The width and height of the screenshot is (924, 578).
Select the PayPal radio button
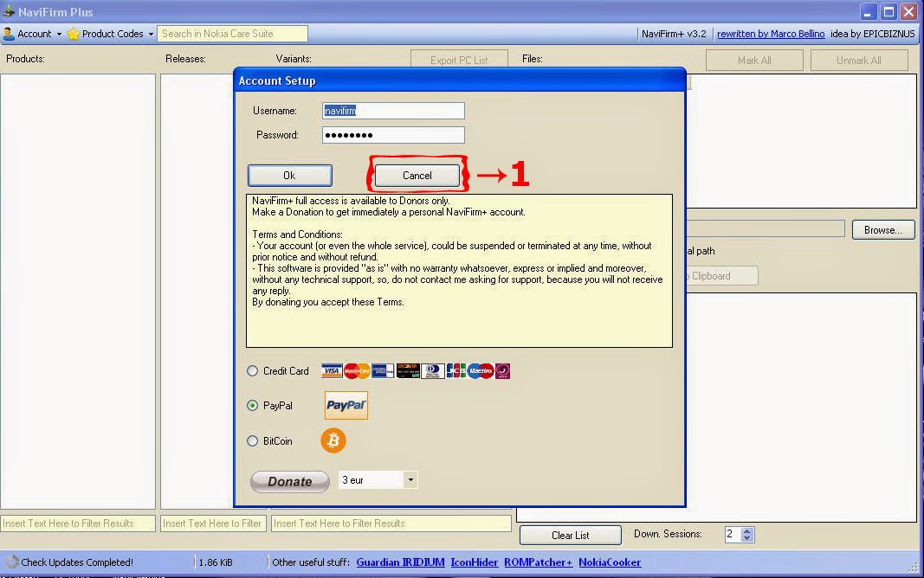(x=252, y=406)
